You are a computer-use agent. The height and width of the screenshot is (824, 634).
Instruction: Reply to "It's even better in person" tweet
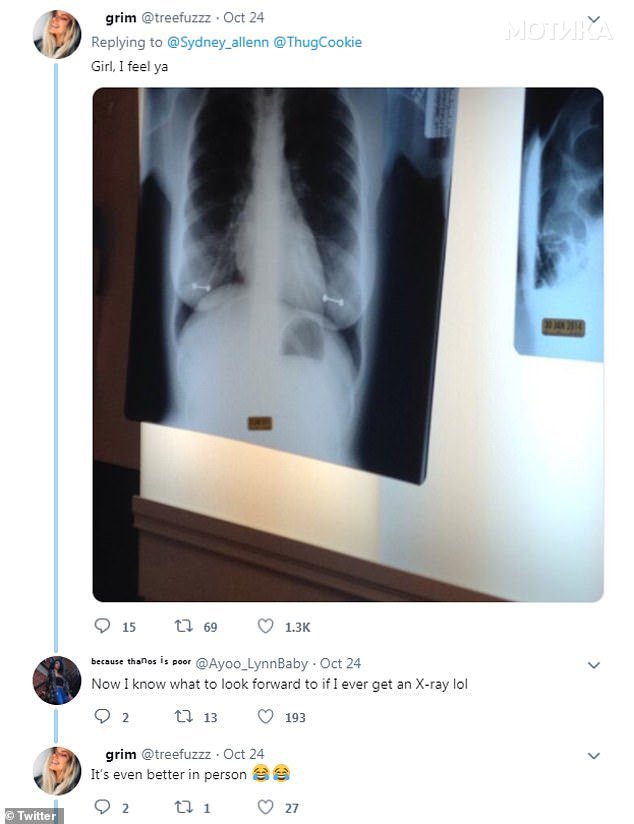[102, 807]
